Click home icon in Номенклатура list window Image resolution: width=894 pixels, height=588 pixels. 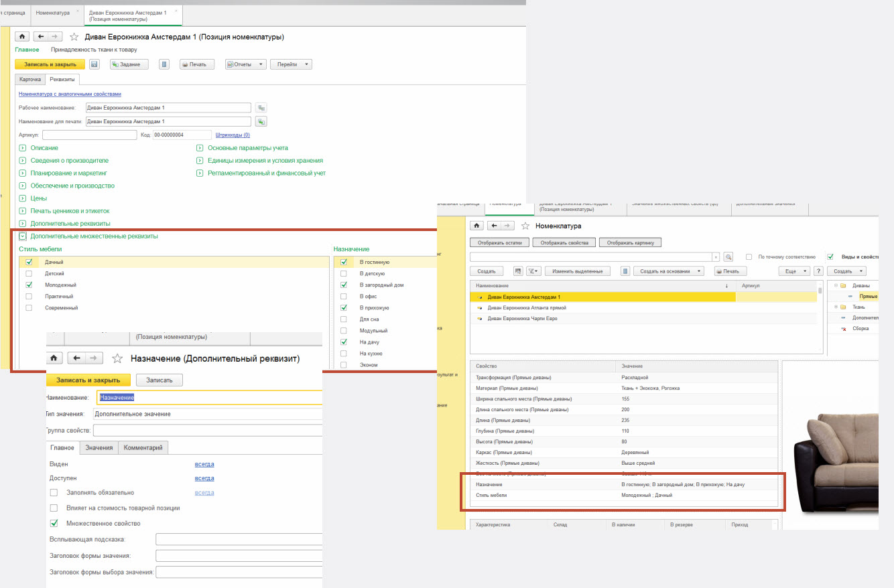pos(476,226)
